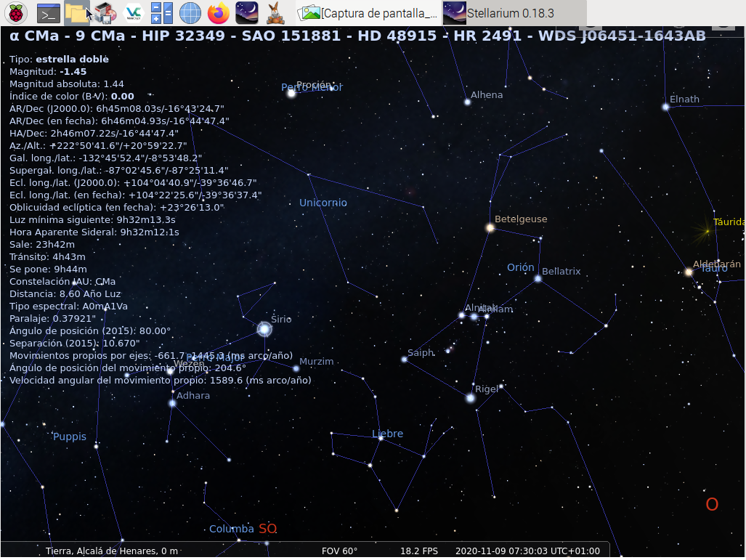The width and height of the screenshot is (746, 560).
Task: Click the date and time in status bar
Action: (x=527, y=551)
